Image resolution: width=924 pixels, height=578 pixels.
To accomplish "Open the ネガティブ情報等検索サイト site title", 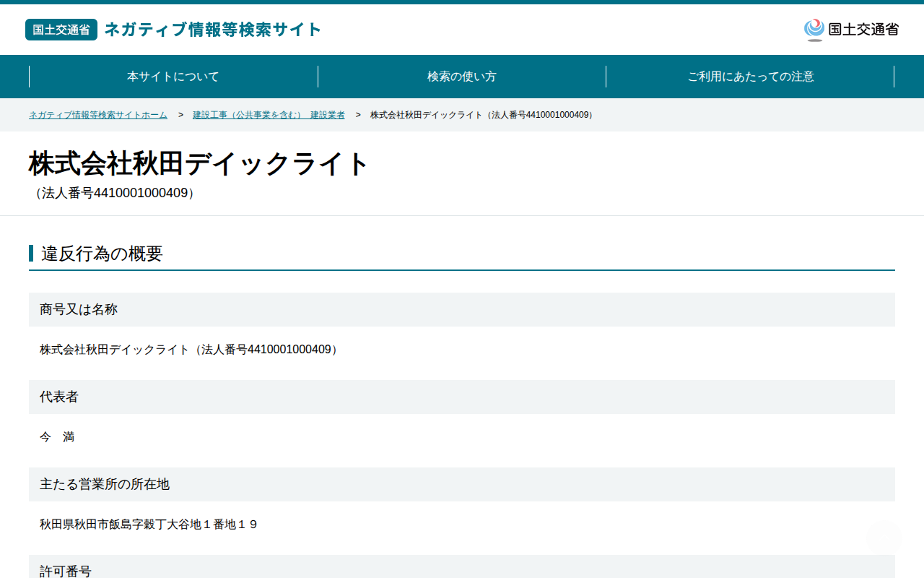I will [x=213, y=30].
